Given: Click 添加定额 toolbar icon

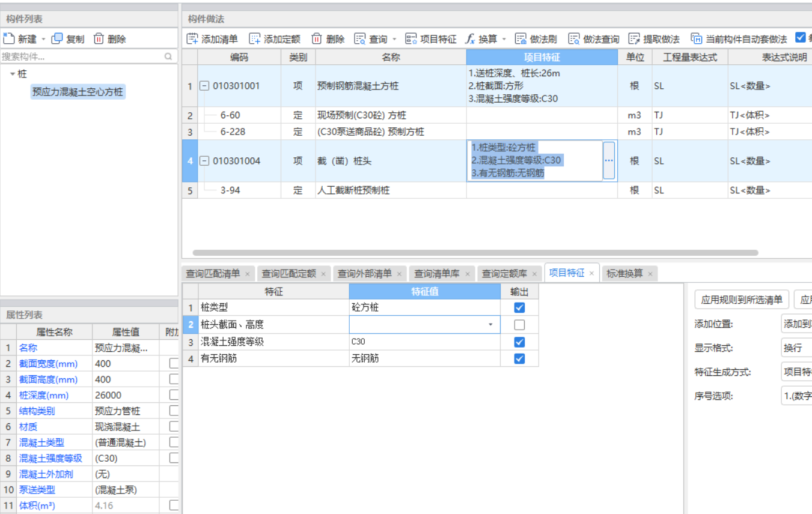Looking at the screenshot, I should [255, 39].
